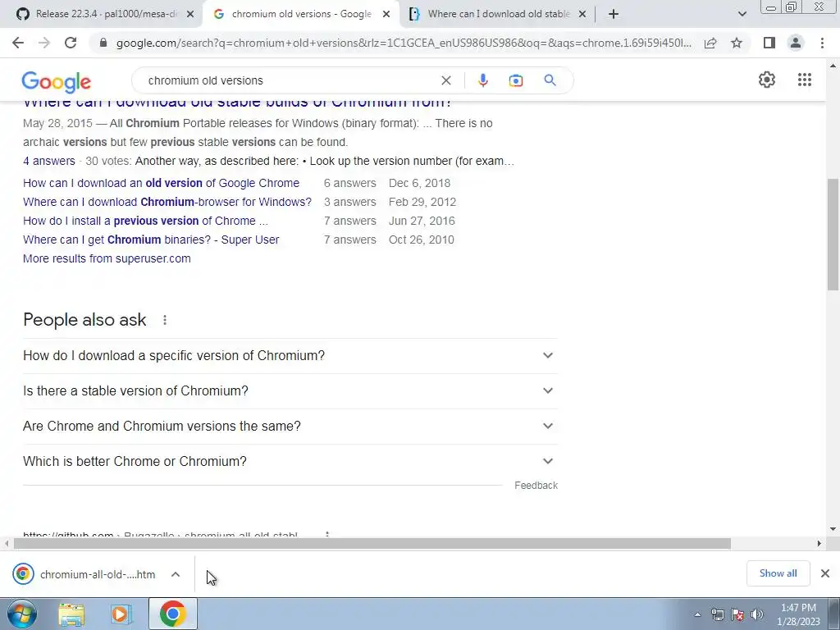Click More results from superuser.com
Screen dimensions: 840x630
pos(107,258)
